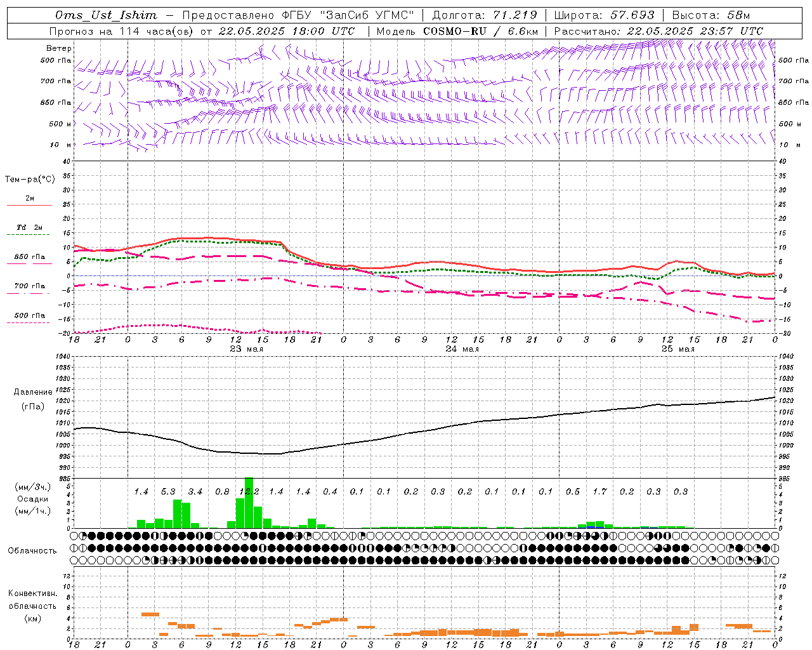
Task: Click the (гПа) pressure unit label
Action: pos(33,407)
